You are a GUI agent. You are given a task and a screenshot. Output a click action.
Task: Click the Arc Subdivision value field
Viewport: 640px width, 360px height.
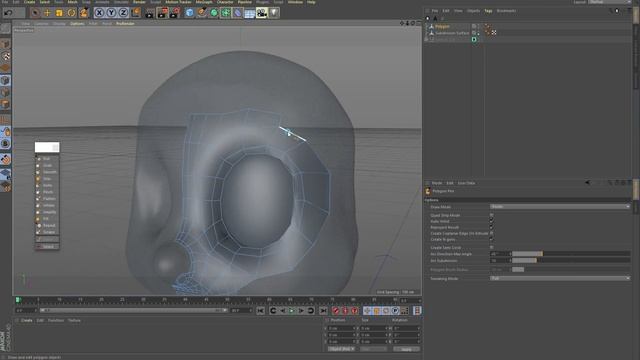tap(500, 260)
